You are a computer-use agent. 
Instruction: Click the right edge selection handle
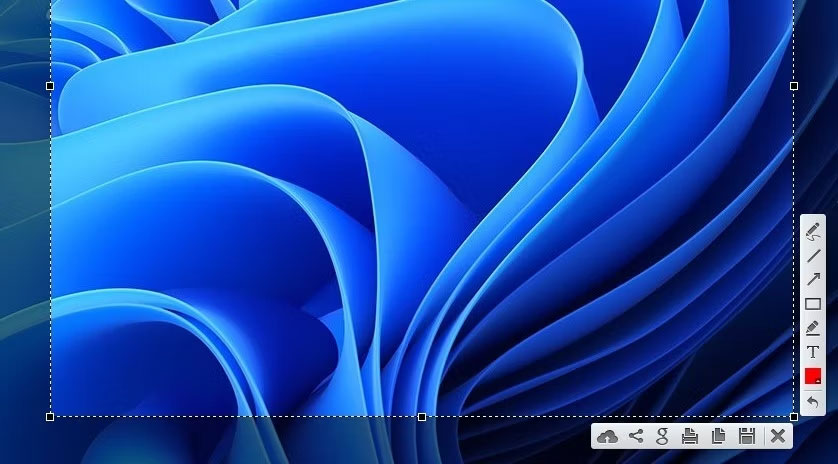(794, 86)
